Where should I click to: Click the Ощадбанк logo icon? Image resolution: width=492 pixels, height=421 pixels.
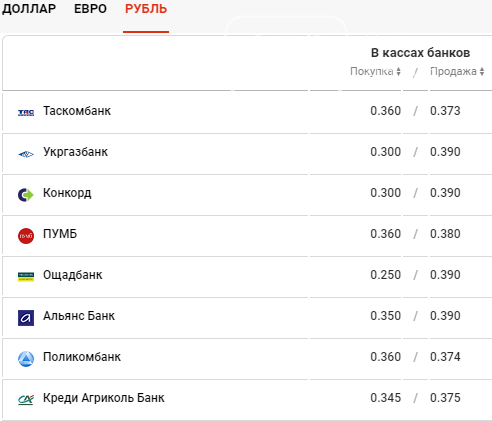[x=26, y=277]
